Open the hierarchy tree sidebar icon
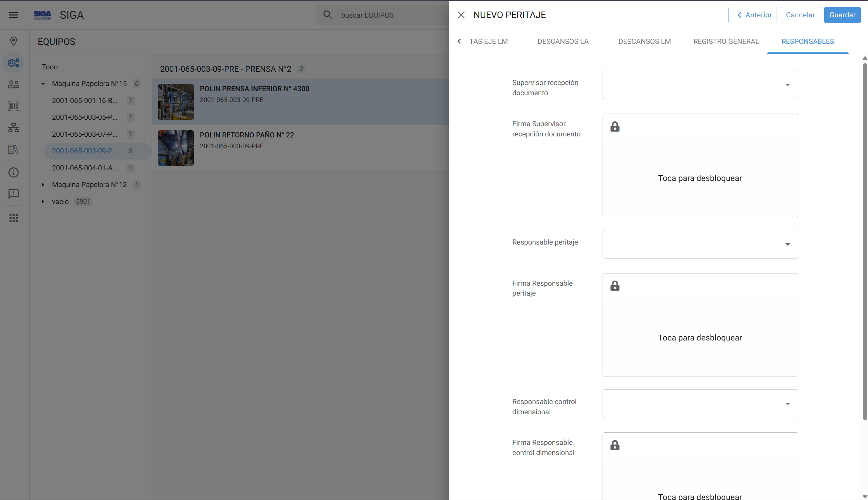Screen dimensions: 868x500 14,128
